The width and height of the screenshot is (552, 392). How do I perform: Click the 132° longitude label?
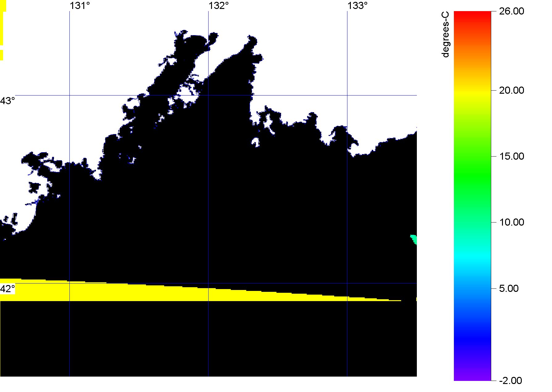click(x=218, y=6)
